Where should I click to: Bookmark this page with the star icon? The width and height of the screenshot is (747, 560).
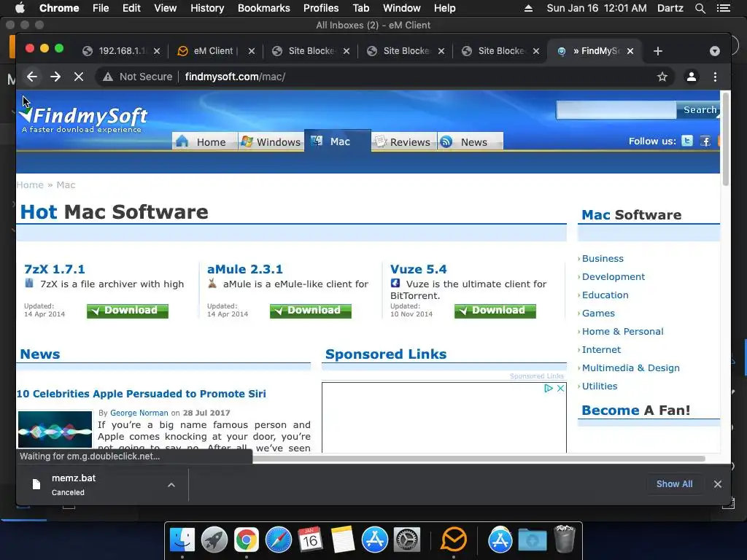(x=662, y=77)
